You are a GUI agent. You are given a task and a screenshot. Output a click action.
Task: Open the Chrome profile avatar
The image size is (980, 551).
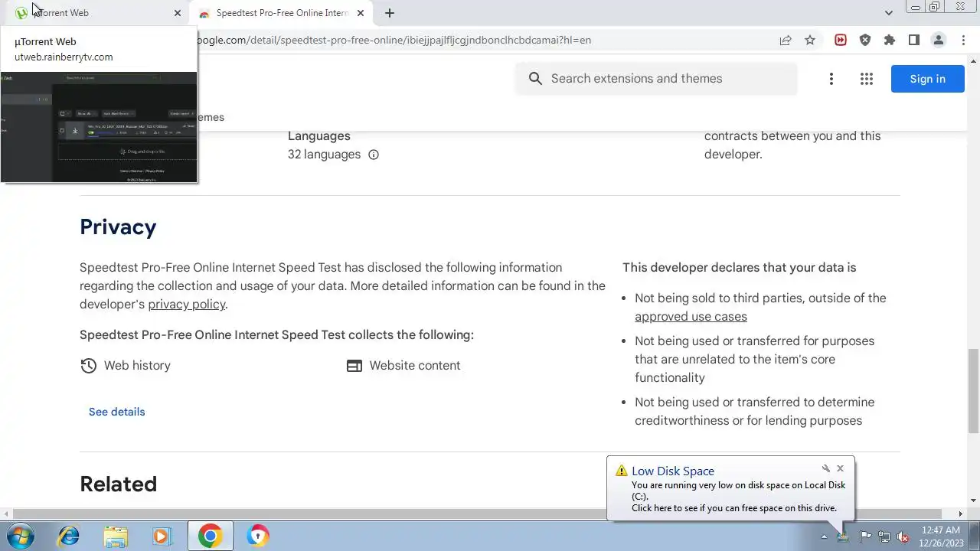939,41
